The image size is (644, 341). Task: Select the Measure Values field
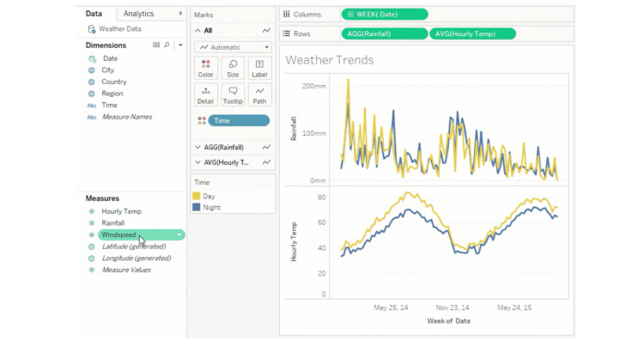[126, 270]
